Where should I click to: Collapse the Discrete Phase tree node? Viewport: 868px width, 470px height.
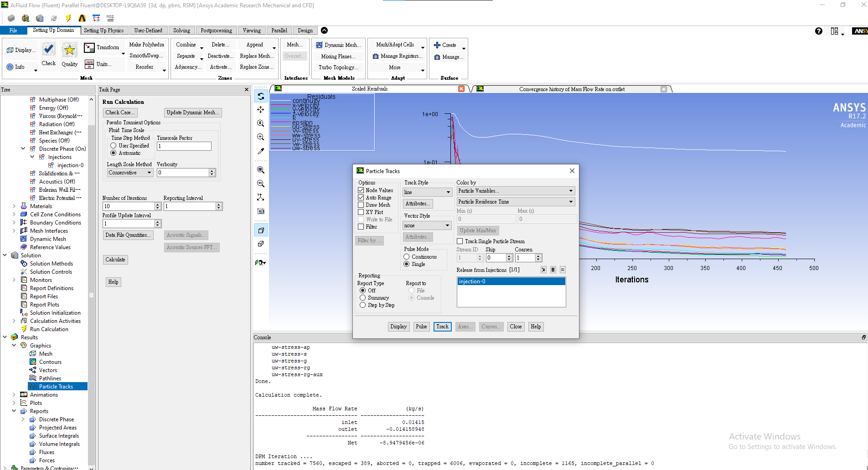pos(23,148)
